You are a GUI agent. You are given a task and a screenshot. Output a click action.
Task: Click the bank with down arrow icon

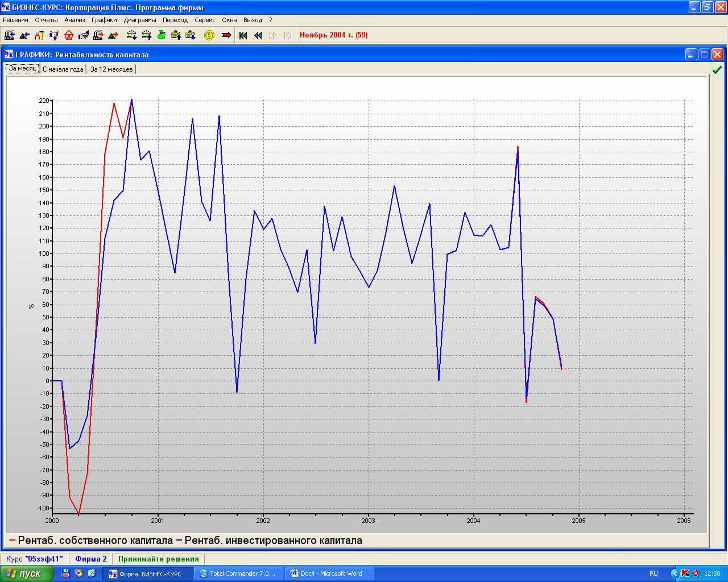pos(132,35)
